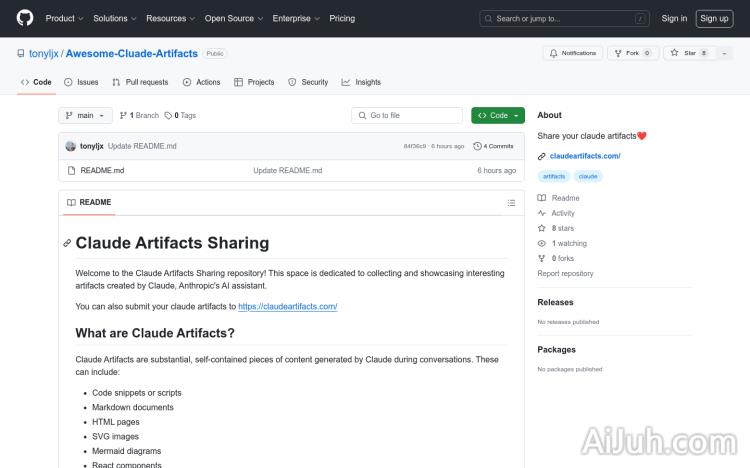Open the Awesome-Claude-Artifacts repository link

132,54
